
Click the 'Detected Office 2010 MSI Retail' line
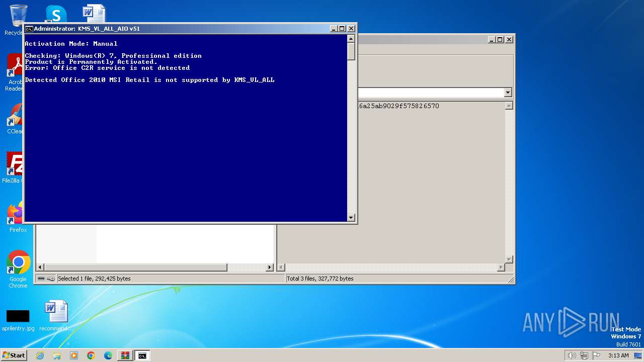(149, 80)
